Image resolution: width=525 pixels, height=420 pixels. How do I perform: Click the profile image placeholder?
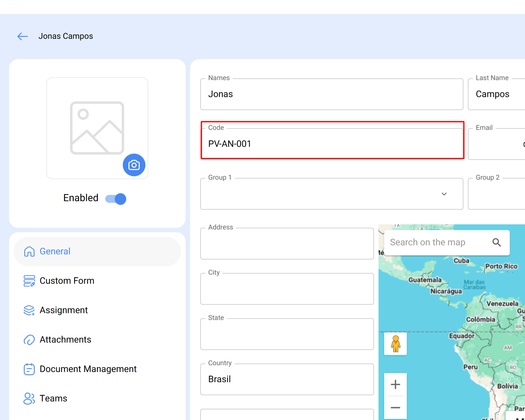click(97, 128)
